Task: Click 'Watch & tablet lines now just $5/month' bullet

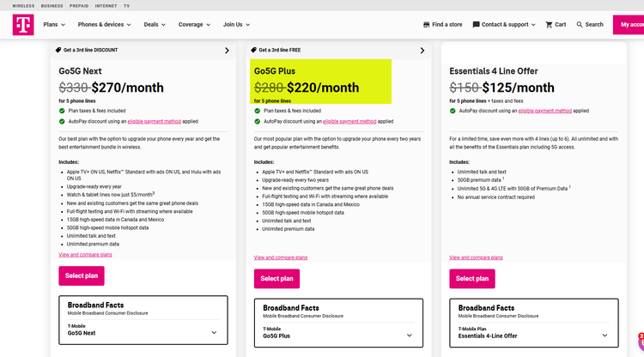Action: [110, 195]
